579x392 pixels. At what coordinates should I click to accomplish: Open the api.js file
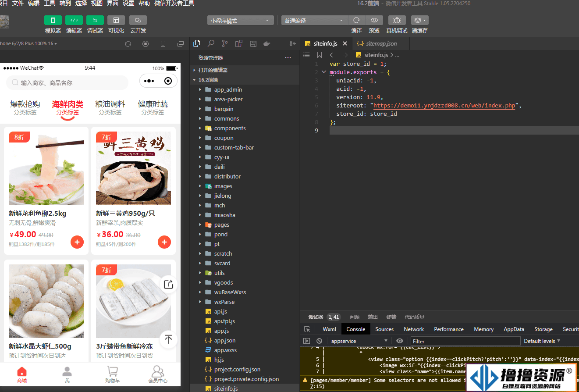[x=245, y=311]
